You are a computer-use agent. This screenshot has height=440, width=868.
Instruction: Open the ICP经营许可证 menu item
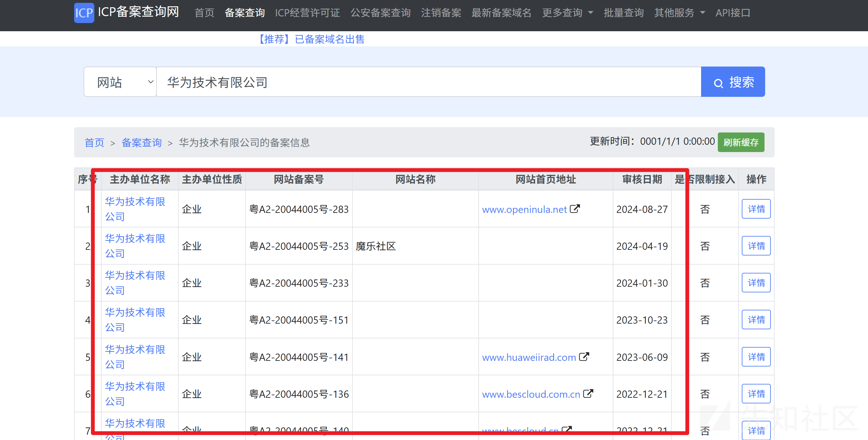(307, 13)
